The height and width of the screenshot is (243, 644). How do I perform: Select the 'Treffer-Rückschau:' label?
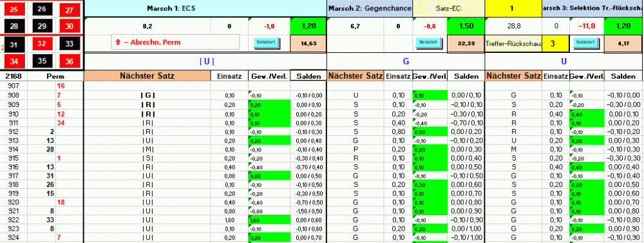(x=514, y=43)
